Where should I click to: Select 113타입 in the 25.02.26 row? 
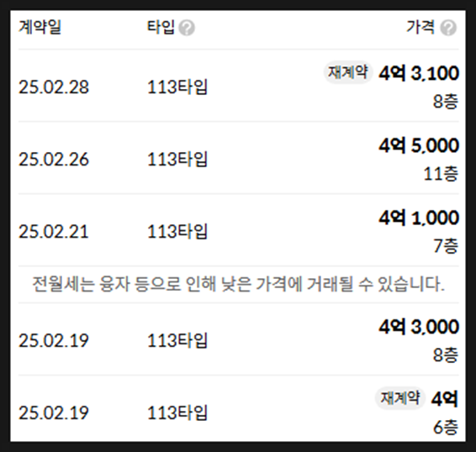pyautogui.click(x=177, y=160)
